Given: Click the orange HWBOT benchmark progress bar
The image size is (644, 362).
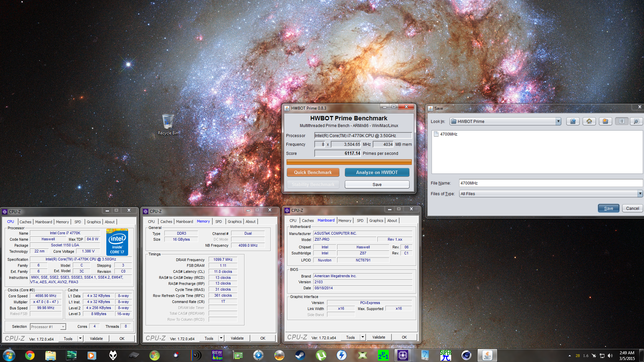Looking at the screenshot, I should point(349,162).
